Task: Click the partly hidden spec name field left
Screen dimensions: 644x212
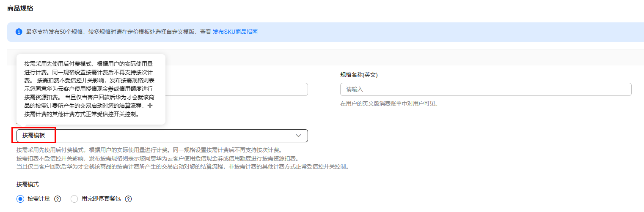Action: pos(237,90)
